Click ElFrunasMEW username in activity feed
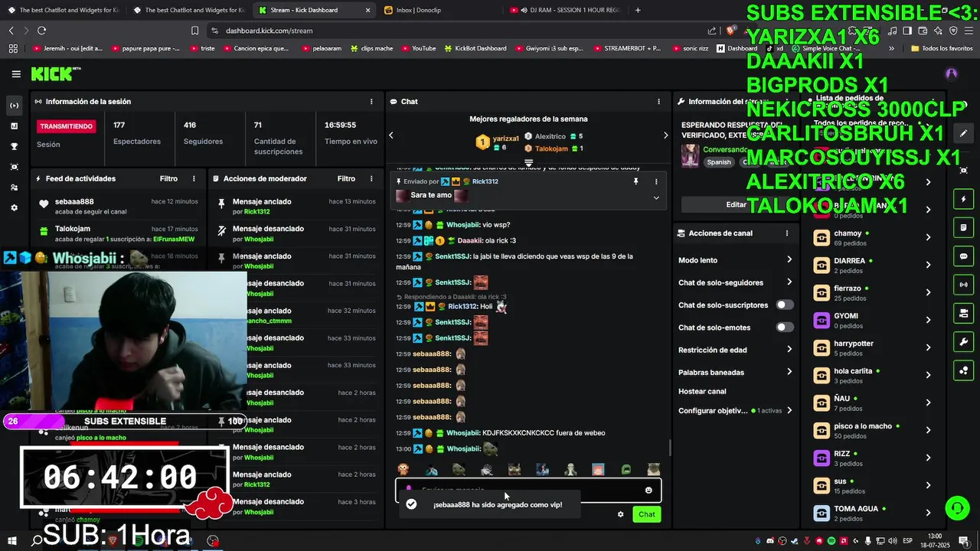The height and width of the screenshot is (551, 980). coord(174,240)
